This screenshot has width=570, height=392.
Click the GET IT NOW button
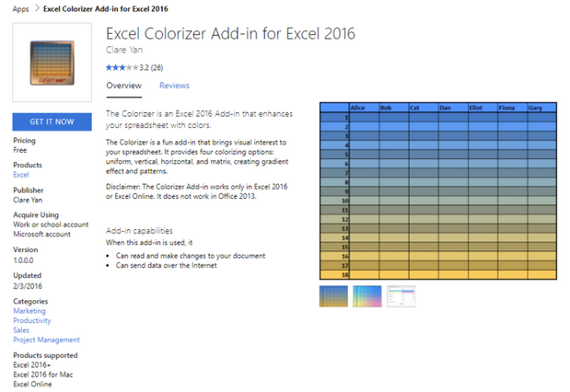(52, 121)
